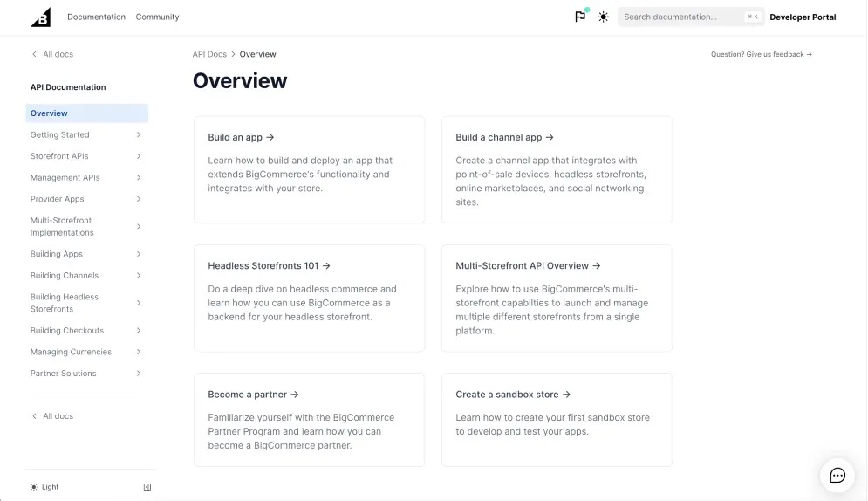Image resolution: width=868 pixels, height=501 pixels.
Task: Expand the Managing Currencies section
Action: (86, 352)
